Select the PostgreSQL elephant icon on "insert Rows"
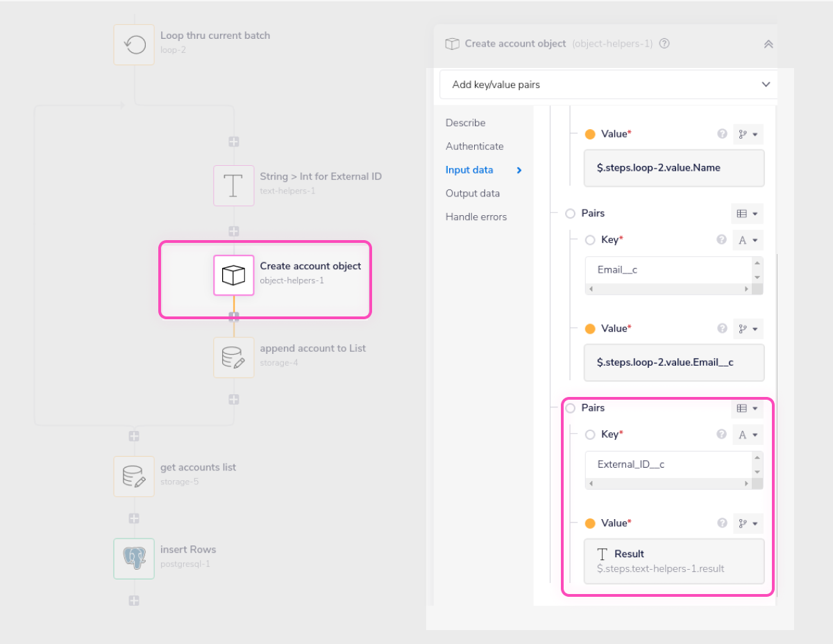This screenshot has width=833, height=644. 133,558
